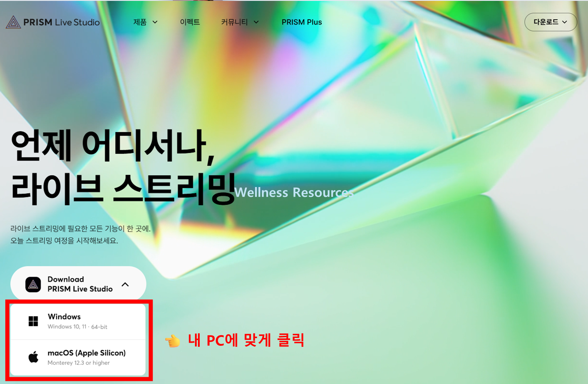Expand the chevron beside 커뮤니티
The width and height of the screenshot is (588, 384).
pyautogui.click(x=256, y=22)
